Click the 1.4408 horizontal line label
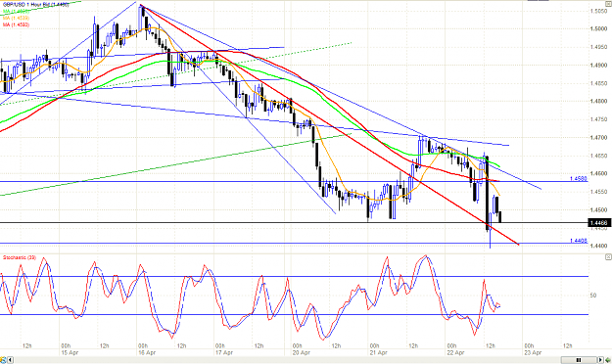Screen dimensions: 612x364 click(579, 241)
